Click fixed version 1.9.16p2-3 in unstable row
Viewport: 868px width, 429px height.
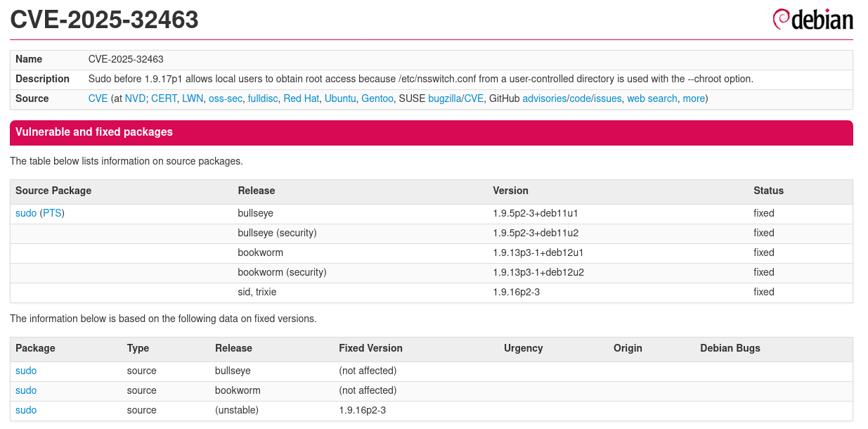point(363,410)
